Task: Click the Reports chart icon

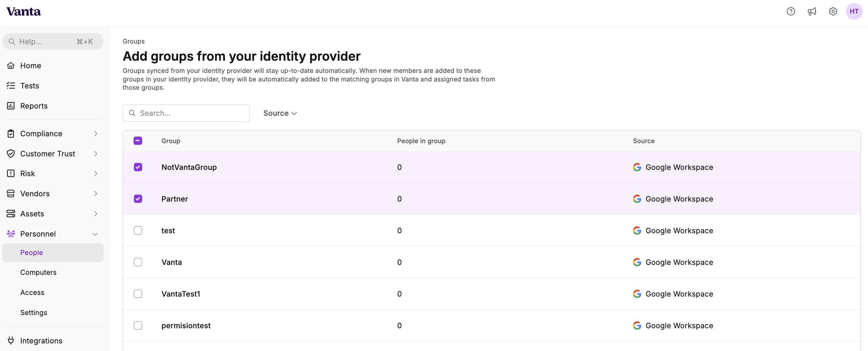Action: (11, 106)
